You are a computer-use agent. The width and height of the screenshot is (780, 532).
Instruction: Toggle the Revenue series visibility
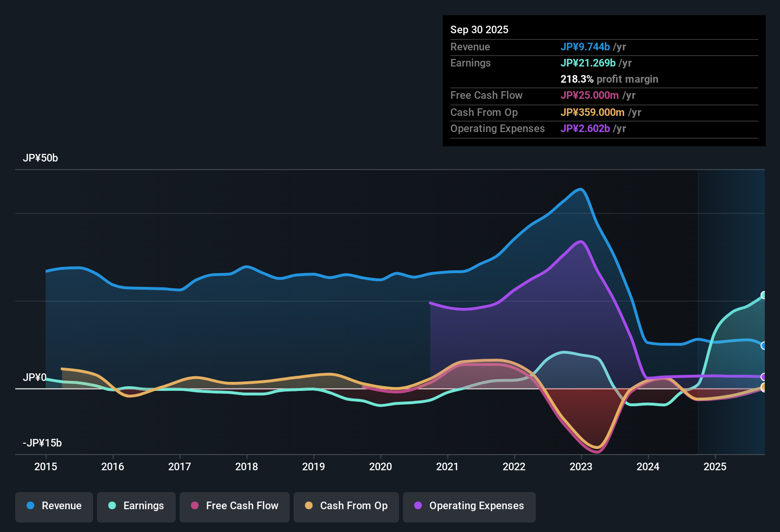point(54,506)
